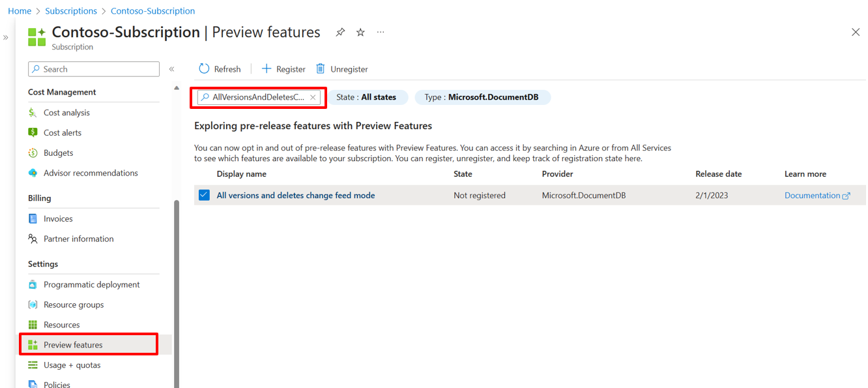This screenshot has height=388, width=868.
Task: Select the Budgets sidebar icon
Action: 33,153
